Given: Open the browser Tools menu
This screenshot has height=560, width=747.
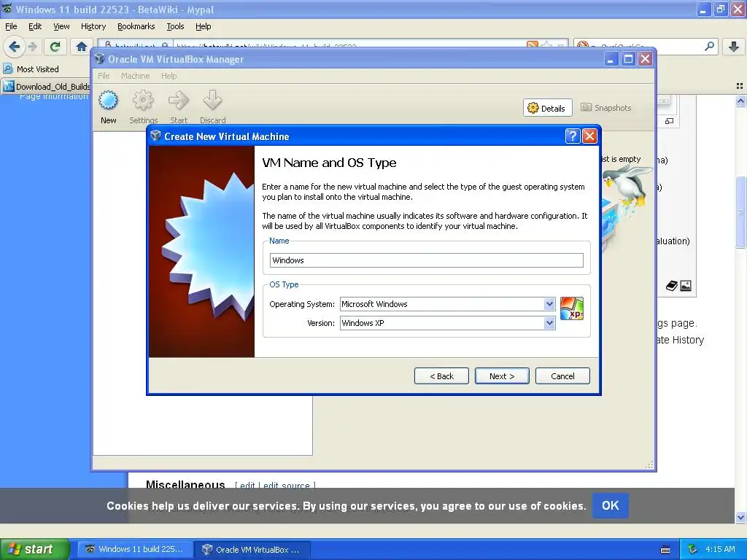Looking at the screenshot, I should coord(175,26).
